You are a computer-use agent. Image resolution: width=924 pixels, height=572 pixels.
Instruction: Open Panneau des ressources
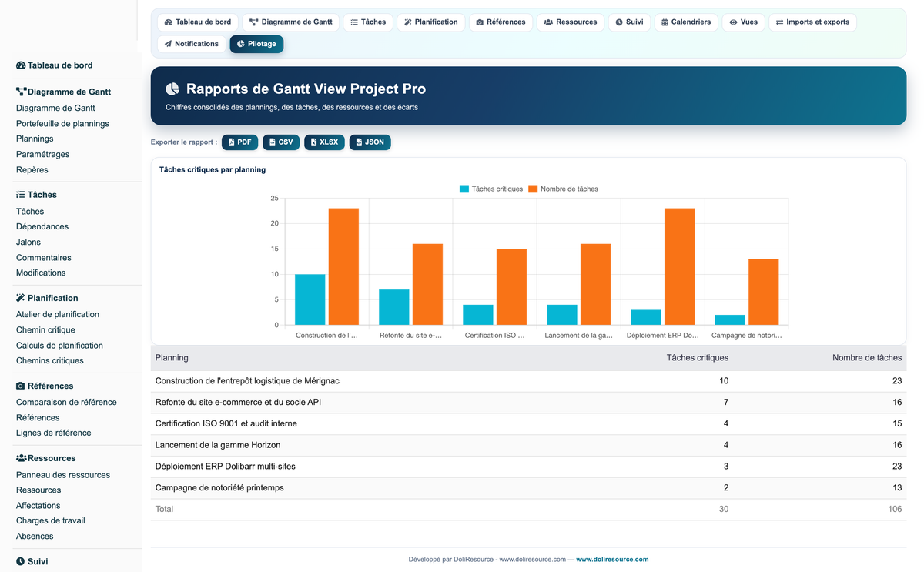[x=63, y=475]
